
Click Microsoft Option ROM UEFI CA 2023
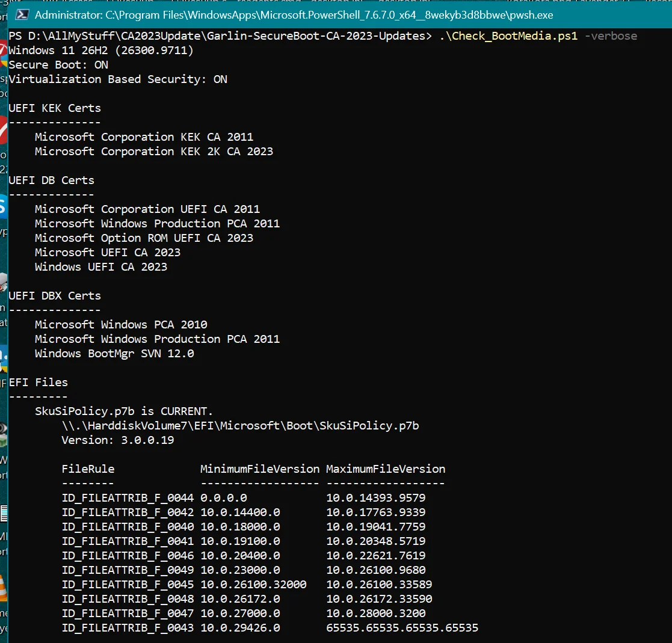pyautogui.click(x=144, y=238)
